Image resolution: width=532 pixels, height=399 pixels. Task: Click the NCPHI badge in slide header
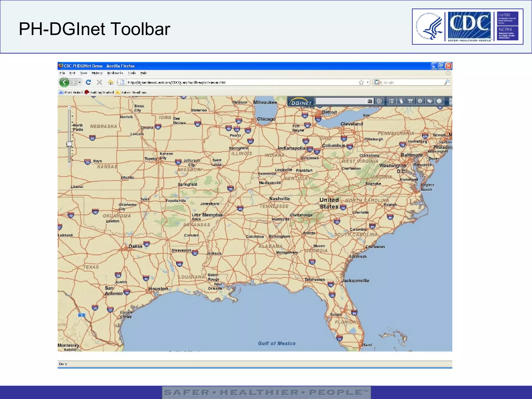[508, 33]
